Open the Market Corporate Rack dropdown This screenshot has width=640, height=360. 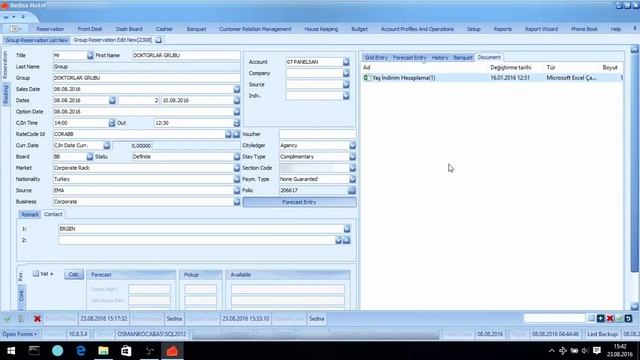click(x=237, y=168)
